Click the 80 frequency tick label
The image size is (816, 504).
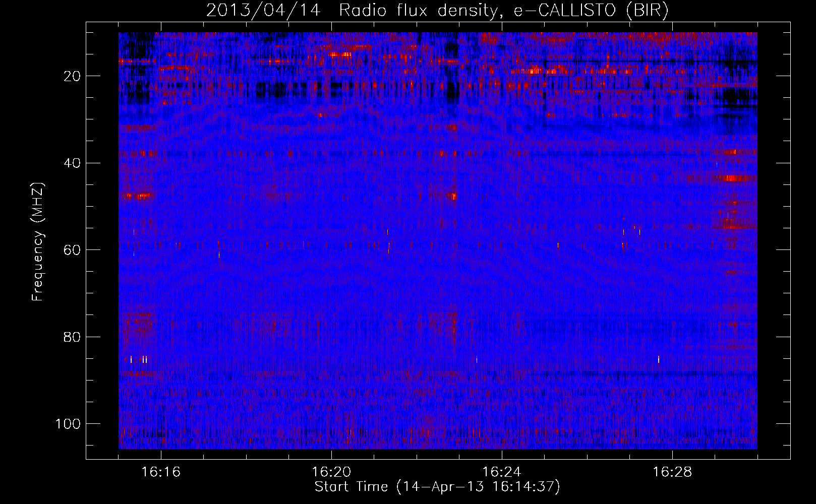click(72, 337)
